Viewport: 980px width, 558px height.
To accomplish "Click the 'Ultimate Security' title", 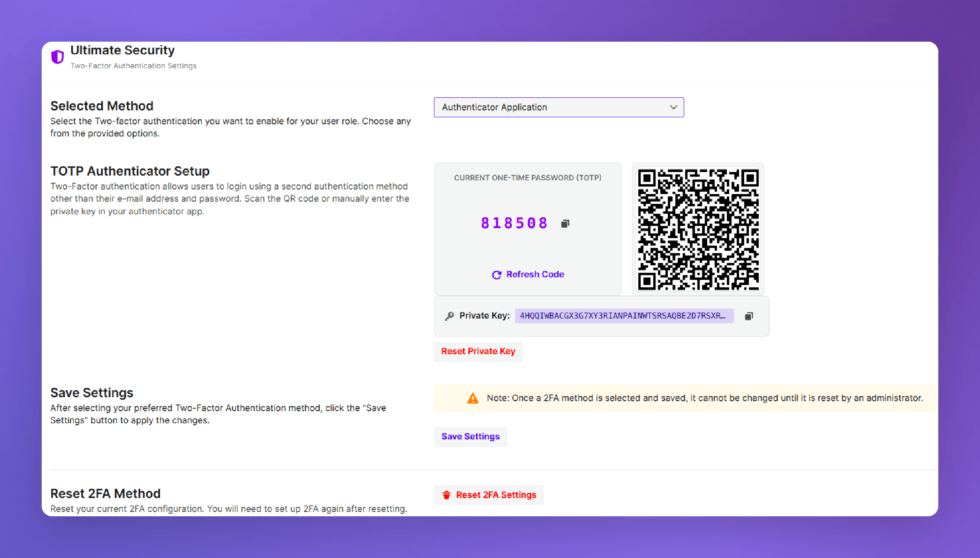I will (x=122, y=50).
